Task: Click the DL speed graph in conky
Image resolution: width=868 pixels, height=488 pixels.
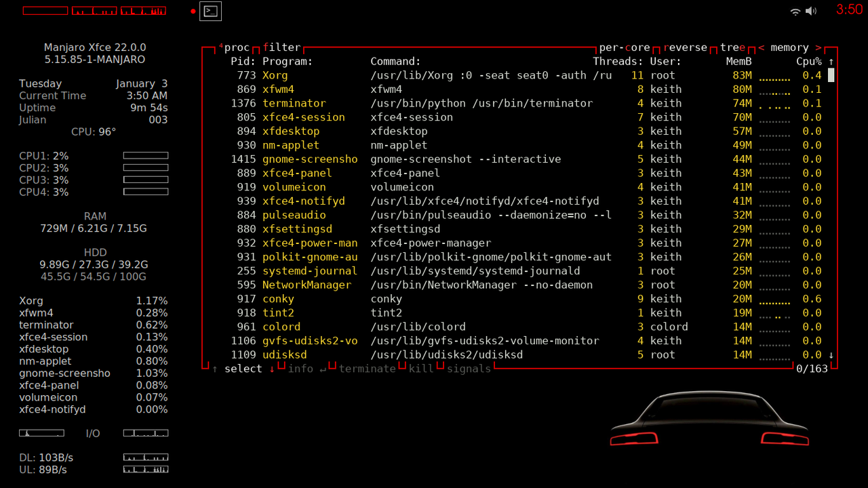Action: tap(146, 457)
